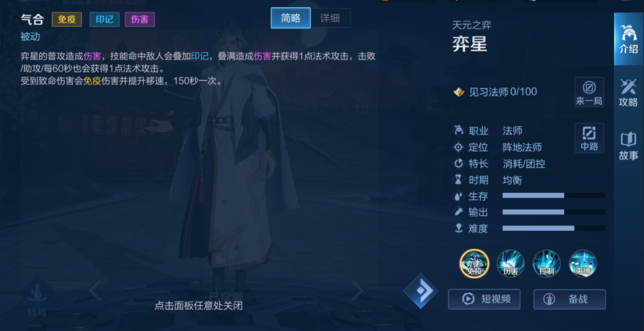Click the 备战 battle prep button
The height and width of the screenshot is (331, 644).
570,299
